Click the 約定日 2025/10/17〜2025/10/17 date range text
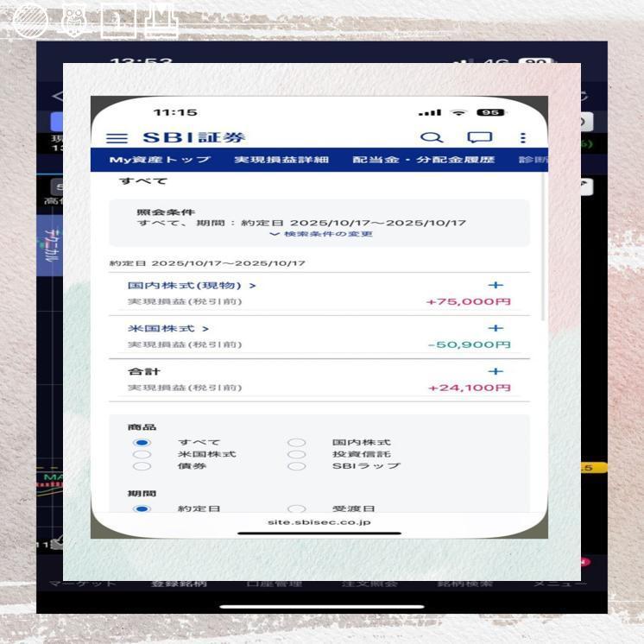This screenshot has height=644, width=644. [207, 263]
